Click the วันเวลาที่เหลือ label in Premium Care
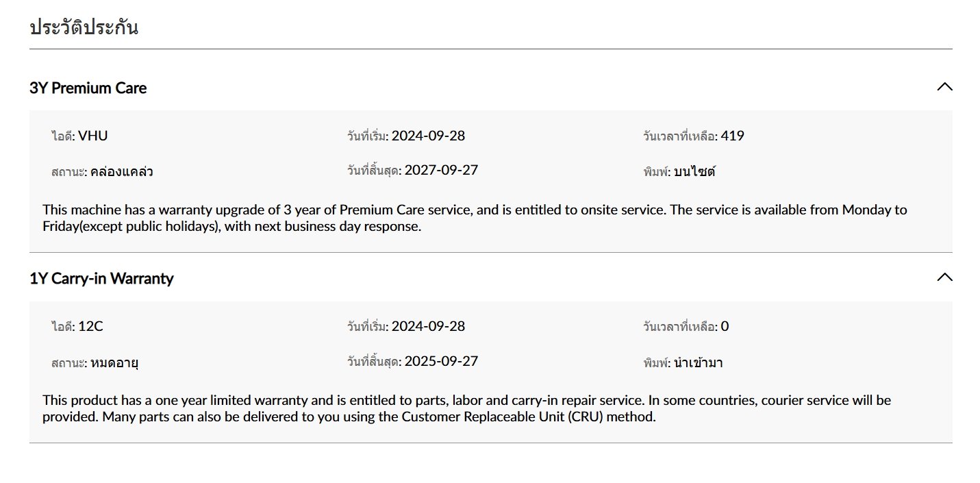 point(679,136)
